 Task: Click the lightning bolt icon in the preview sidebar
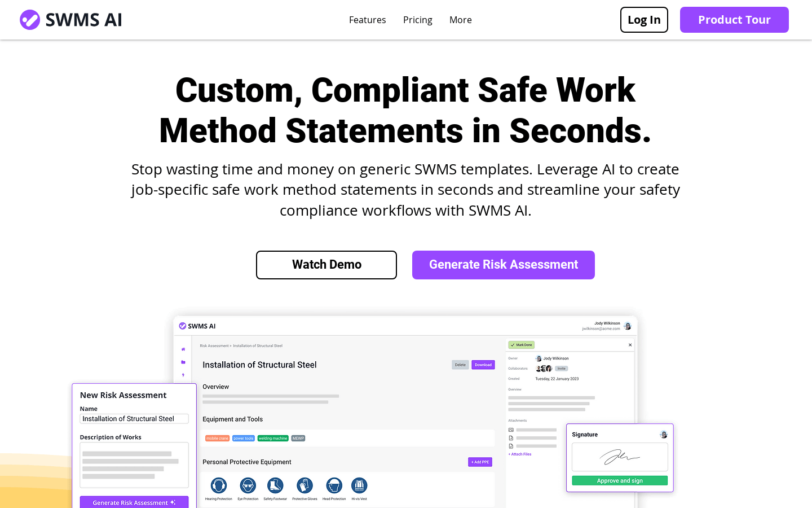coord(183,375)
